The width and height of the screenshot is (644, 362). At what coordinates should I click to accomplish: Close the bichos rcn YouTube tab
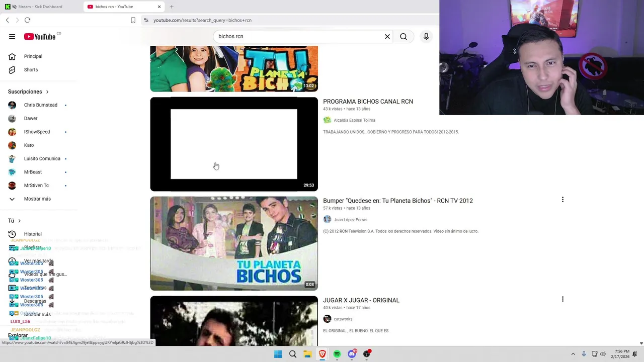pos(159,7)
